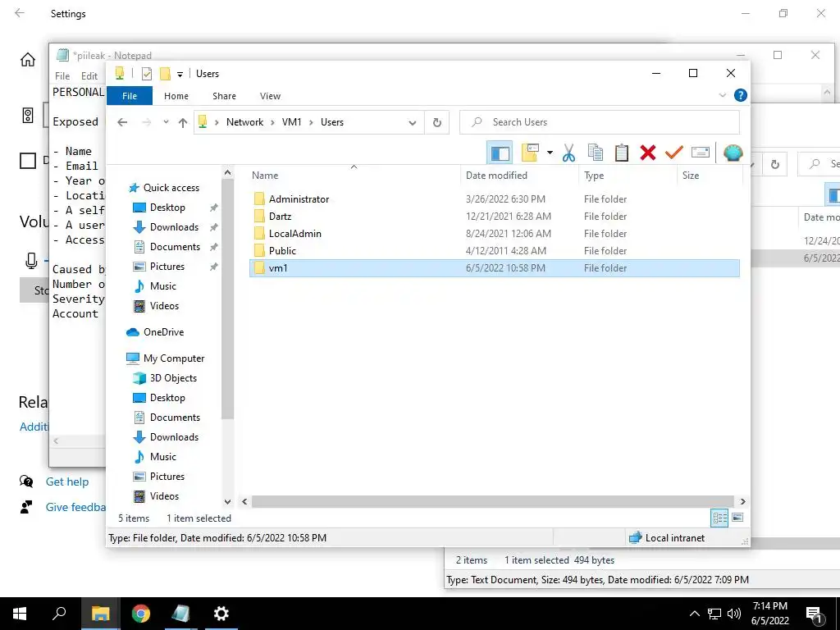The width and height of the screenshot is (840, 630).
Task: Open the address bar history dropdown
Action: click(x=412, y=122)
